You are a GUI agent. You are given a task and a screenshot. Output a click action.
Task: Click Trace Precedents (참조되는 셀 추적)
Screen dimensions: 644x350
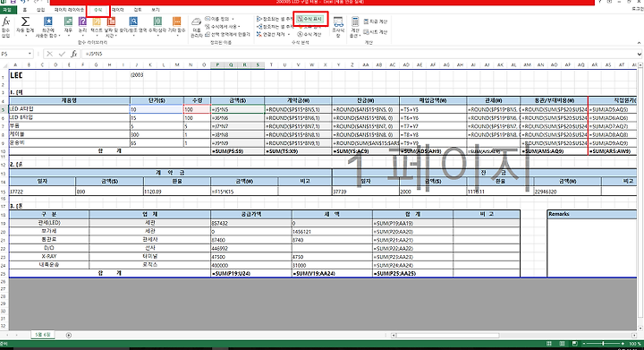tap(275, 19)
